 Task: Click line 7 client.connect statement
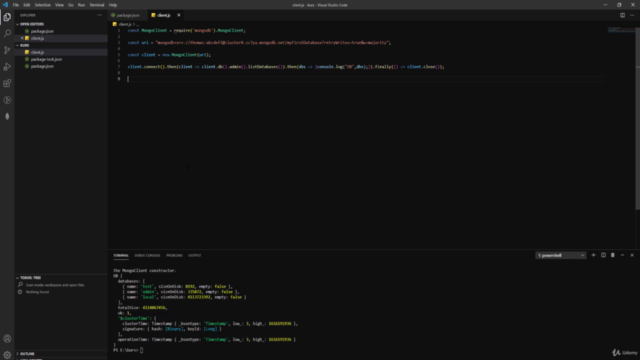click(x=286, y=67)
